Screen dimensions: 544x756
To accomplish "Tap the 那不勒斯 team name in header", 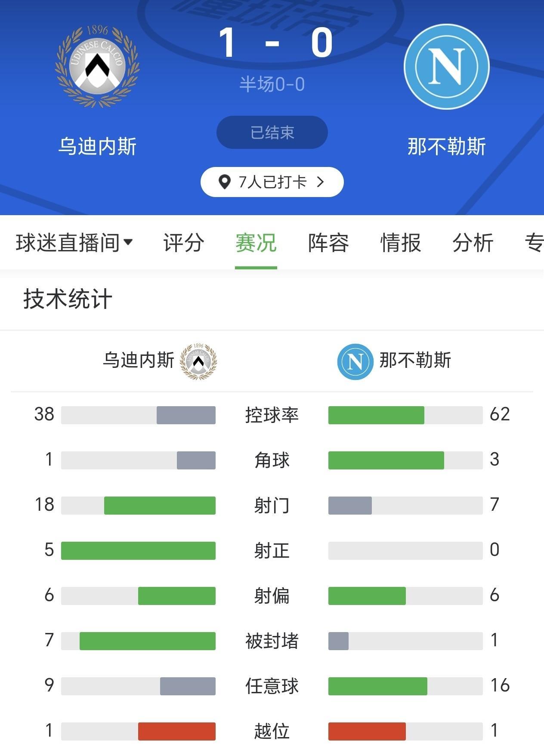I will (447, 147).
